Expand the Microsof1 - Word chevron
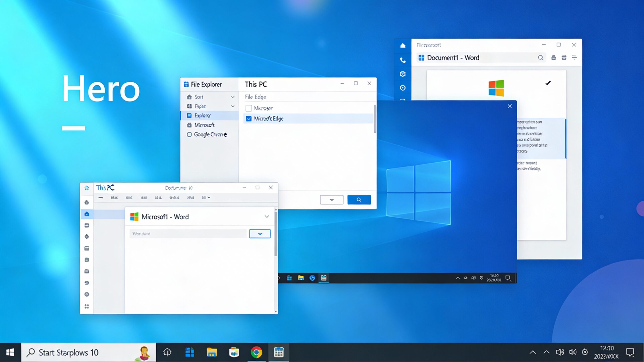This screenshot has height=362, width=644. click(x=267, y=216)
